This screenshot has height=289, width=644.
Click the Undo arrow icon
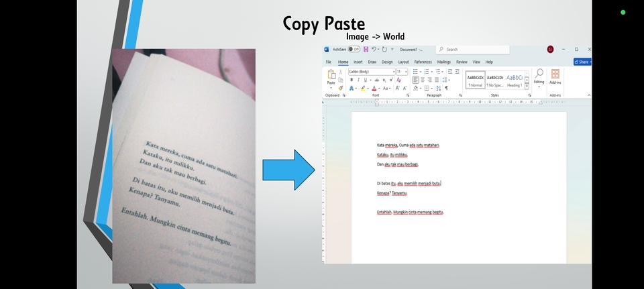tap(374, 49)
